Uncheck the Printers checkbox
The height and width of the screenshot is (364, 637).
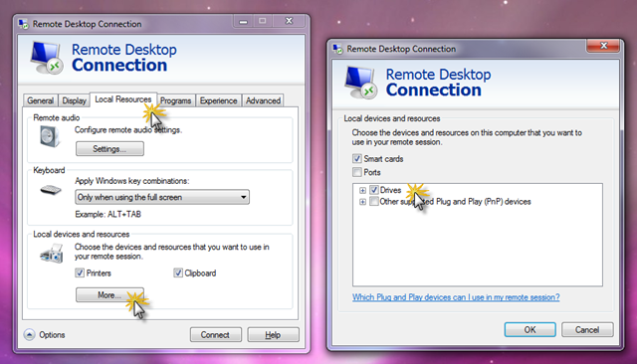coord(80,273)
